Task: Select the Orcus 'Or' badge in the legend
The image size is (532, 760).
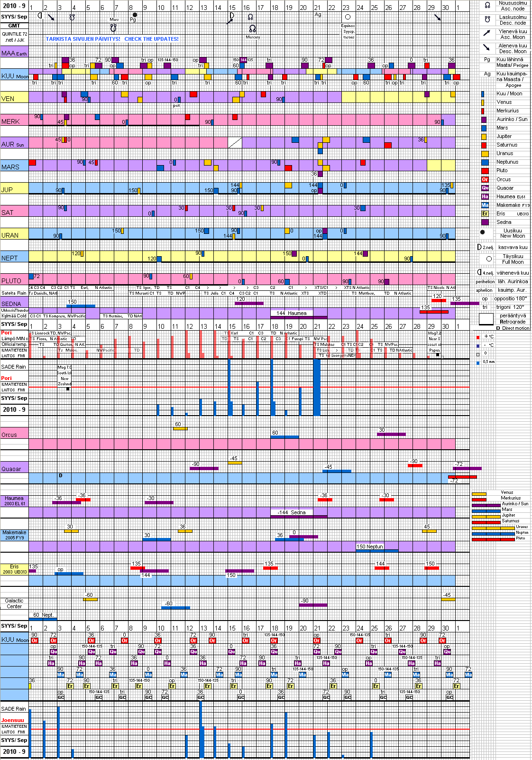Action: coord(485,179)
